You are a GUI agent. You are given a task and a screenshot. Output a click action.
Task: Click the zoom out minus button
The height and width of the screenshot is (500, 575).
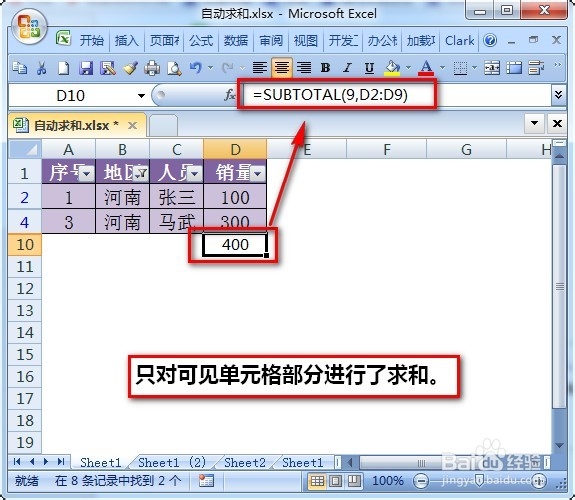(421, 481)
